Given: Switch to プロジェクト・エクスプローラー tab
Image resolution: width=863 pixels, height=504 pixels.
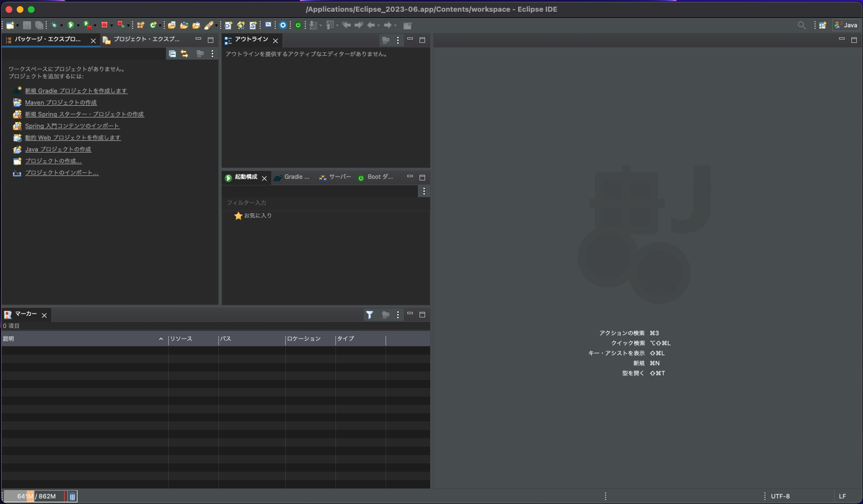Looking at the screenshot, I should point(146,40).
